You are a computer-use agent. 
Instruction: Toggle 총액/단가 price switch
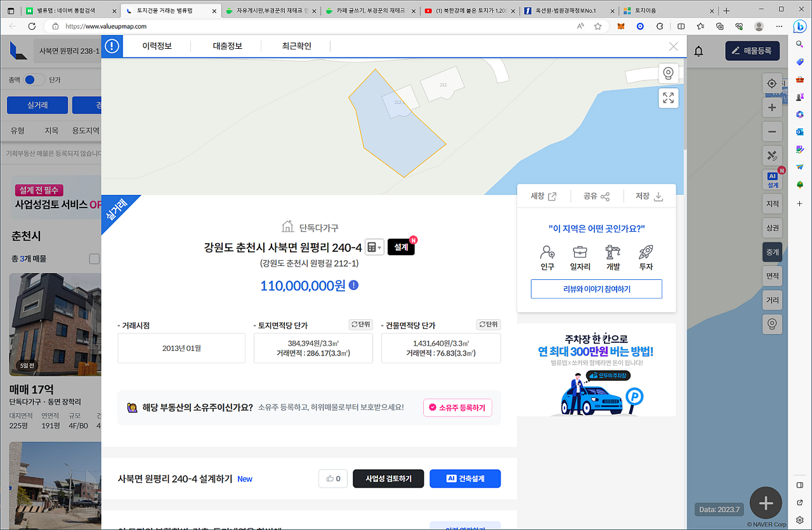click(34, 80)
